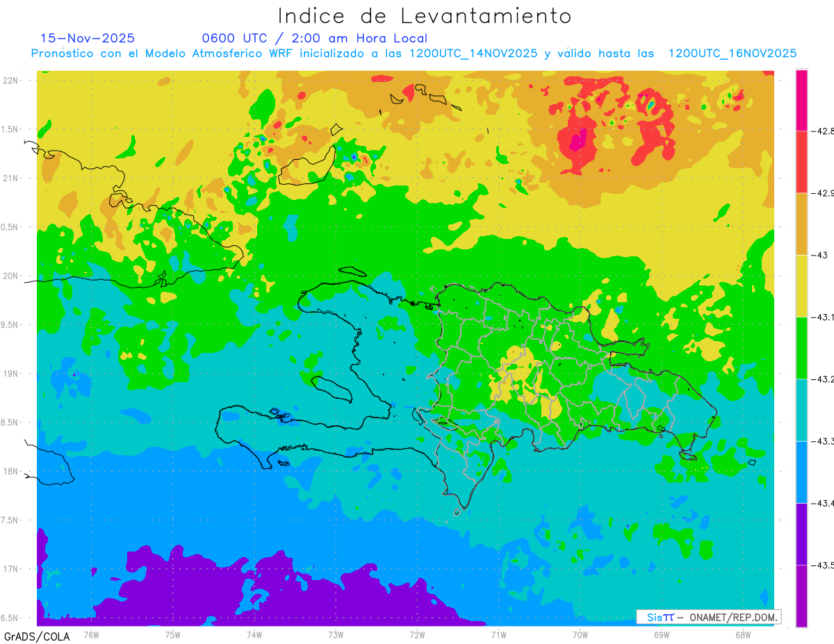Click the latitude label '17N'

click(12, 569)
